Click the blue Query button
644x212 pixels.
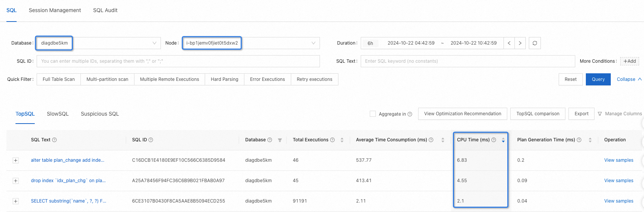(598, 79)
